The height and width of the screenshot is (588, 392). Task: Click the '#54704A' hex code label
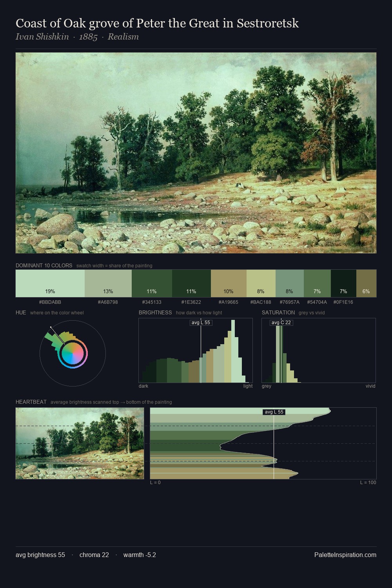coord(317,302)
